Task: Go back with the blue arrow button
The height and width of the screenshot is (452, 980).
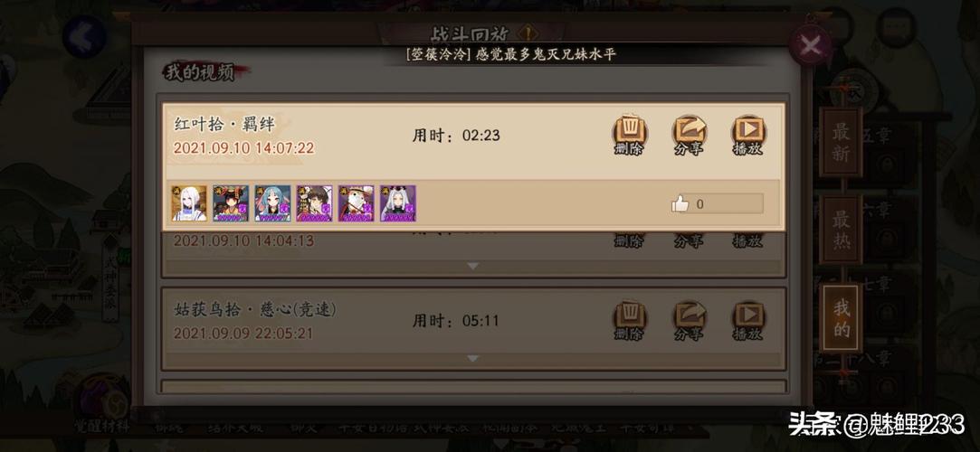Action: [84, 37]
